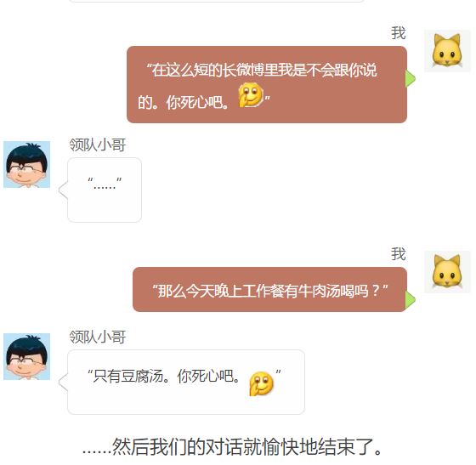Click the brown bubble starting with 在这么短的长微博里
Image resolution: width=476 pixels, height=465 pixels.
tap(267, 85)
